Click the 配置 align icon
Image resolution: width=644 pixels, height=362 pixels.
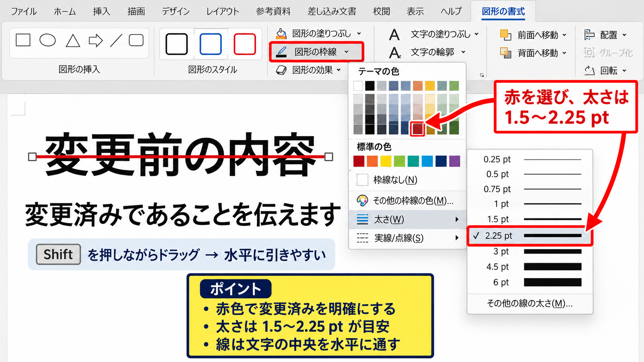point(589,35)
